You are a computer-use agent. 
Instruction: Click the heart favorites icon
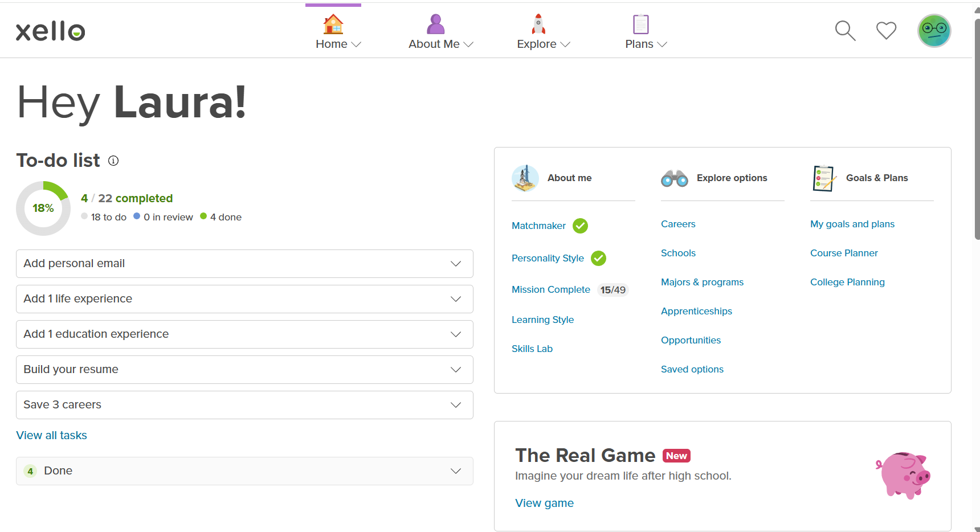click(x=886, y=31)
